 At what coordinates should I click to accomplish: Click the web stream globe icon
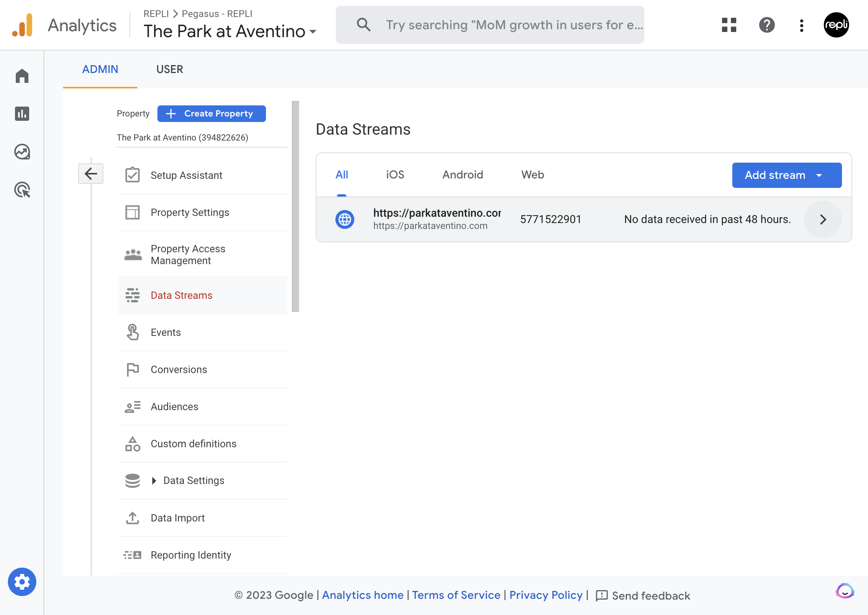coord(345,219)
